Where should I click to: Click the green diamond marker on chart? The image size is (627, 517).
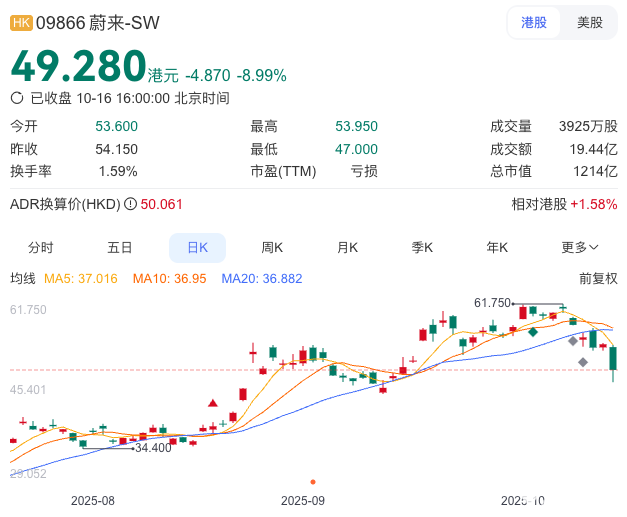point(533,331)
